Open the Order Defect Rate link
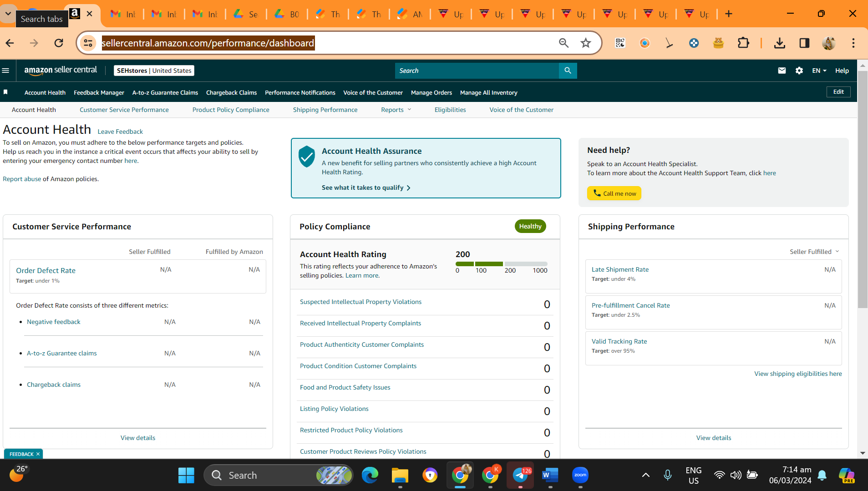The height and width of the screenshot is (491, 868). (x=46, y=270)
